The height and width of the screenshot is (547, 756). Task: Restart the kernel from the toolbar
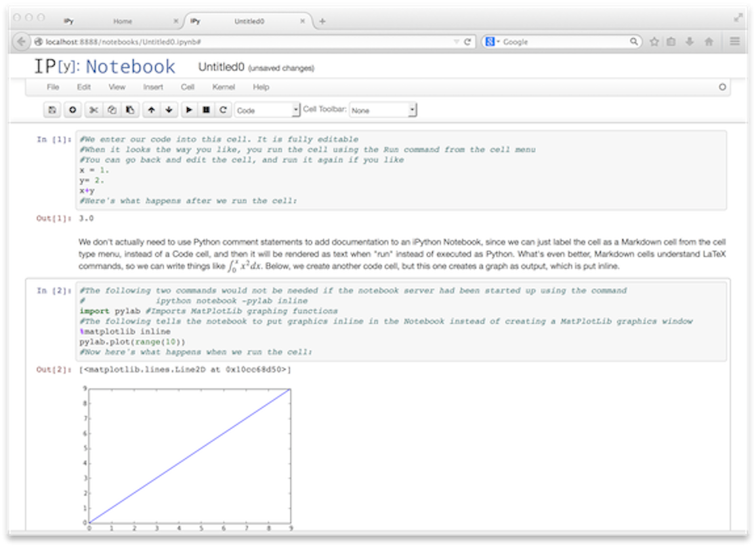[x=224, y=110]
